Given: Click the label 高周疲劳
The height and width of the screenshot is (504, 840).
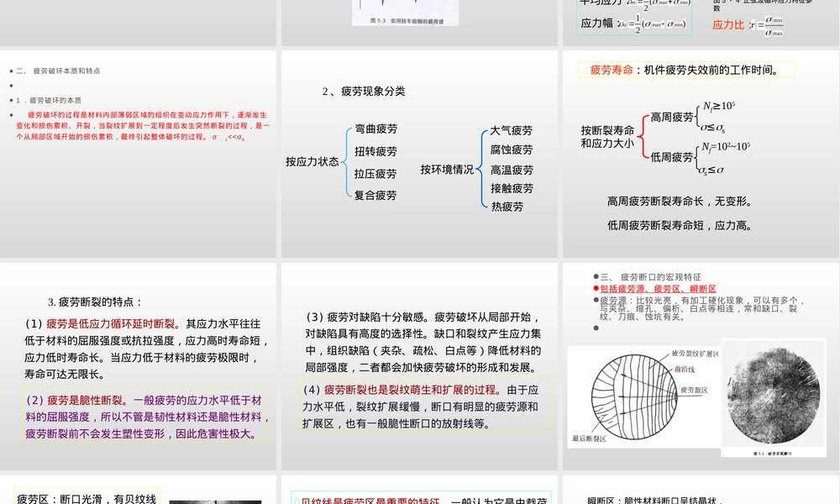Looking at the screenshot, I should click(x=672, y=118).
